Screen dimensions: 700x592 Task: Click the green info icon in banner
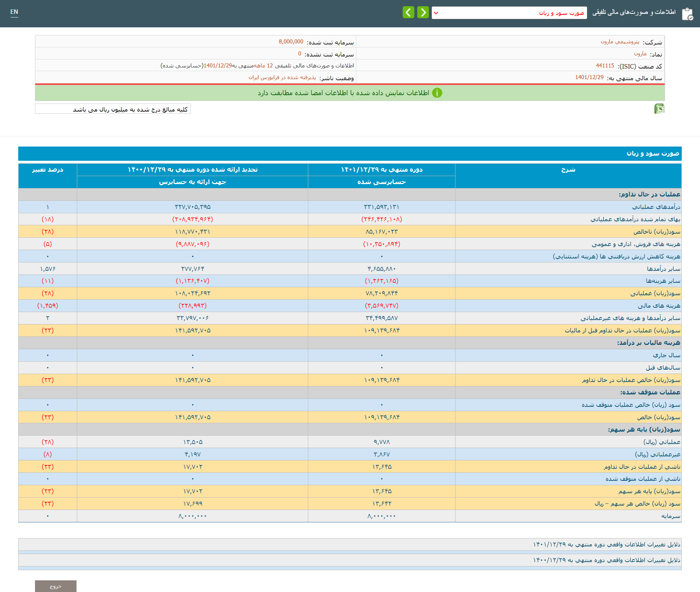point(437,93)
